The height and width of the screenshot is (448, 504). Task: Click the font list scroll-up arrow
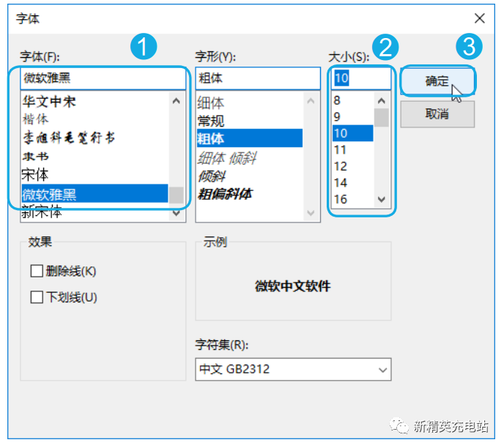[x=176, y=101]
